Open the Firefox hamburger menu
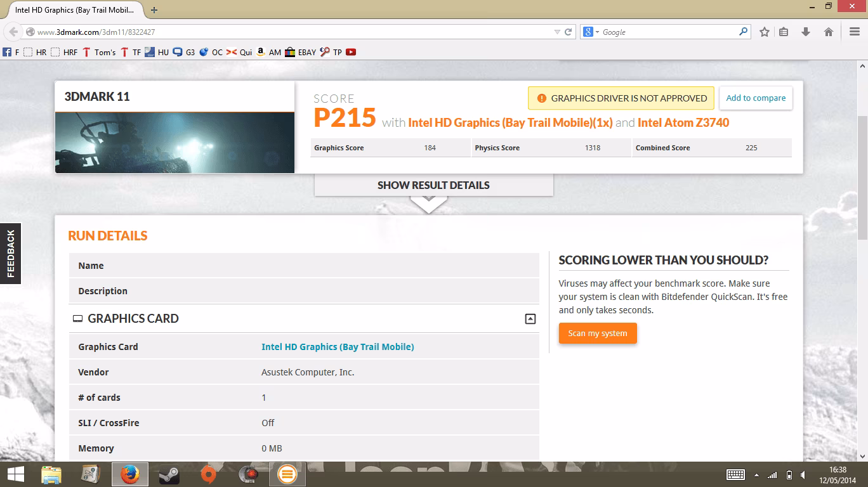Screen dimensions: 868x487 [854, 32]
